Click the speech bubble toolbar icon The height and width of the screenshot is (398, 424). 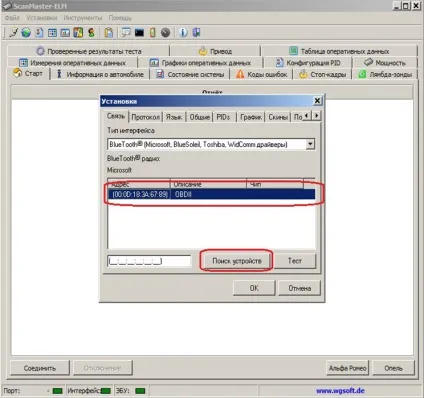(x=126, y=33)
